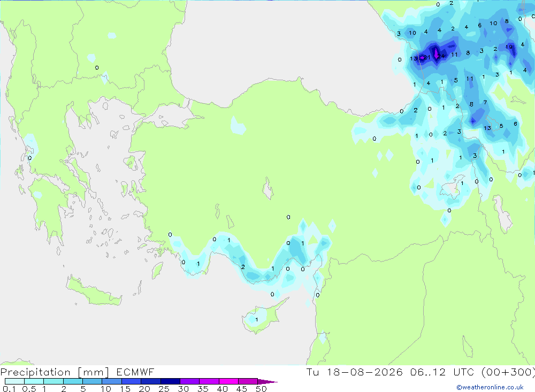Select the 40–45 mm magenta swatch
The width and height of the screenshot is (535, 392).
point(228,381)
